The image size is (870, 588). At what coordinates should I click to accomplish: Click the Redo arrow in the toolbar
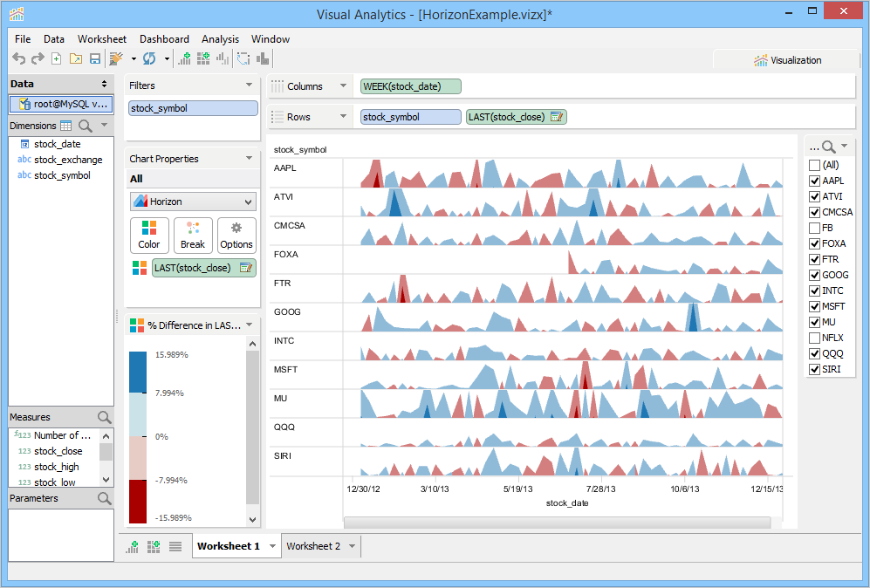38,58
